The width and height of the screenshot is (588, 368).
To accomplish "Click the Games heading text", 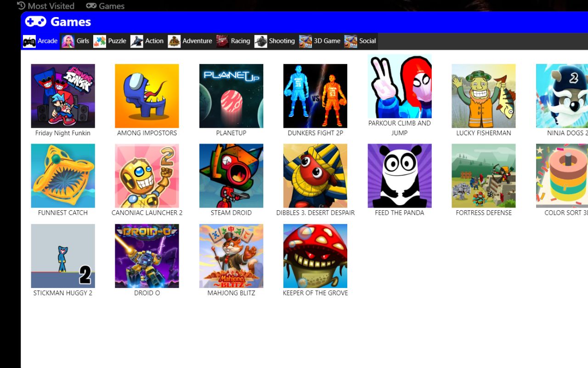I will click(71, 22).
